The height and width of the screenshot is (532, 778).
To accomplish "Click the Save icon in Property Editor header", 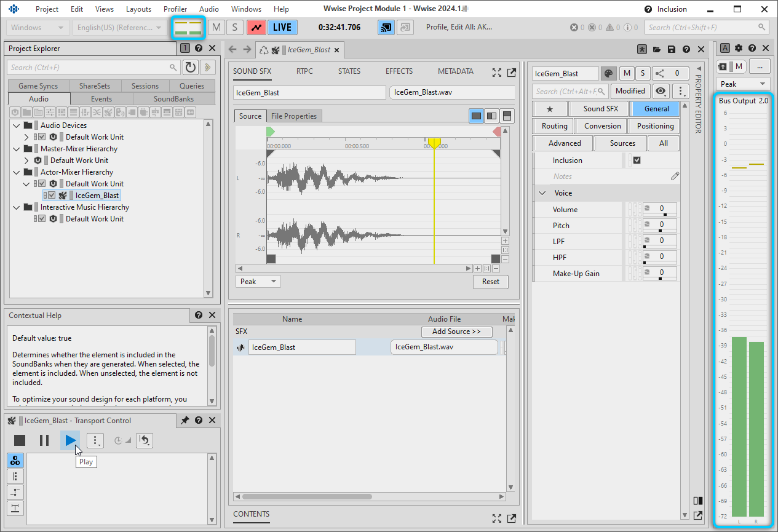I will tap(671, 49).
